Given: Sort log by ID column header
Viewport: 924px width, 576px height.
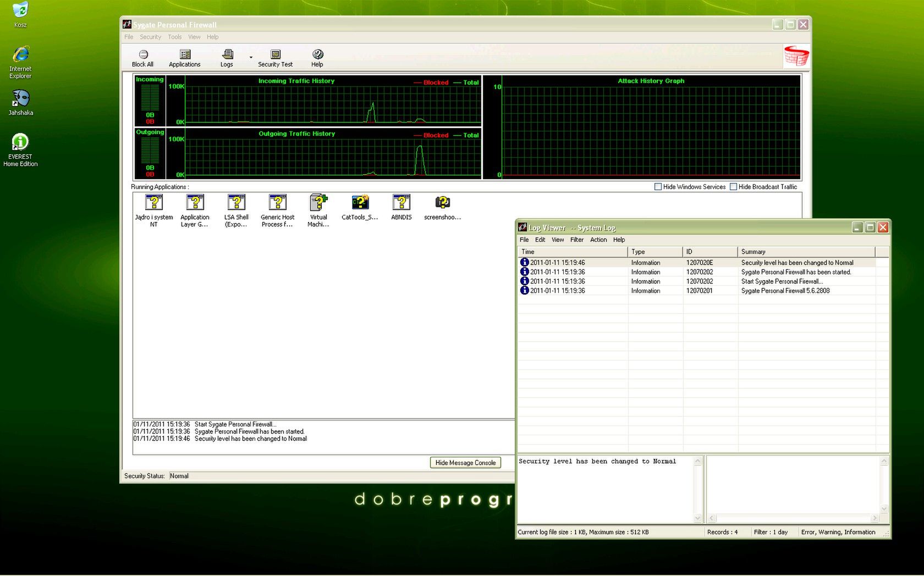Looking at the screenshot, I should coord(710,252).
